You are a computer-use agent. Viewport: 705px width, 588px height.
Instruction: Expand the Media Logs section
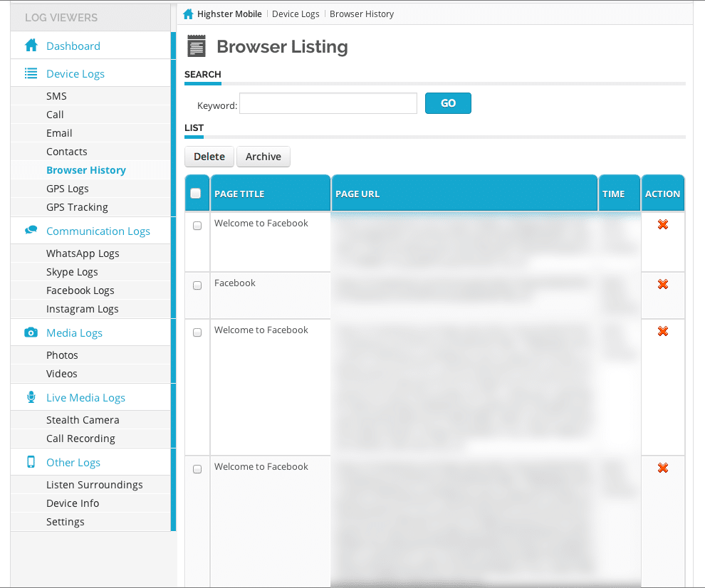point(74,333)
